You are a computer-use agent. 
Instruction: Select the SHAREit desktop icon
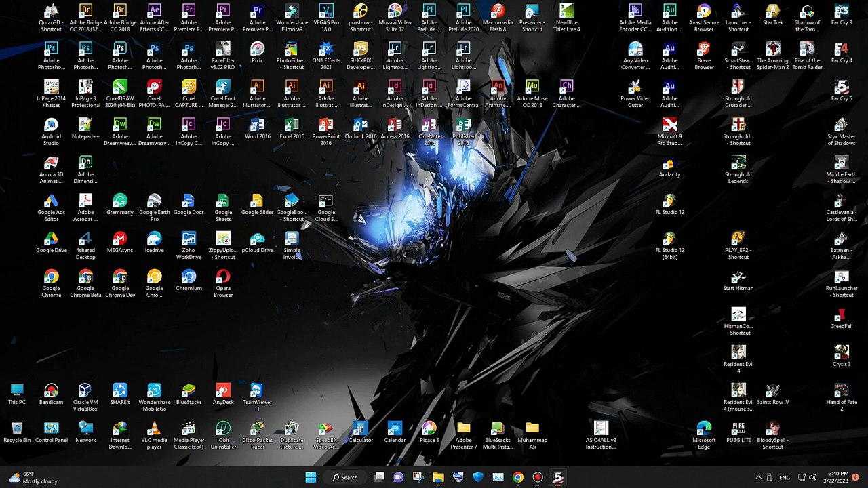120,394
